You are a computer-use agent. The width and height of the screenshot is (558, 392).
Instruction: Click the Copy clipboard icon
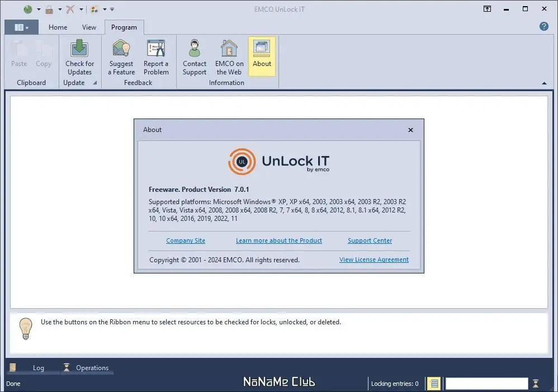pos(44,54)
